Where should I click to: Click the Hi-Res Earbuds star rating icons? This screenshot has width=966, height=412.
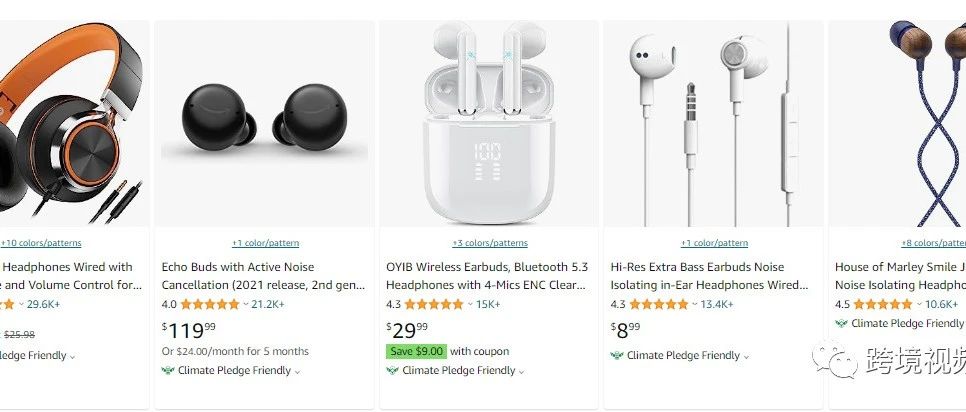tap(659, 304)
